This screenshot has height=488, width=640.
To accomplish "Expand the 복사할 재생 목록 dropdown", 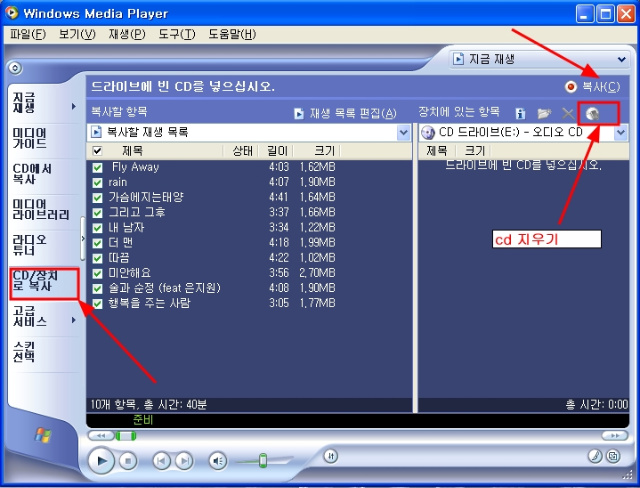I will 403,132.
